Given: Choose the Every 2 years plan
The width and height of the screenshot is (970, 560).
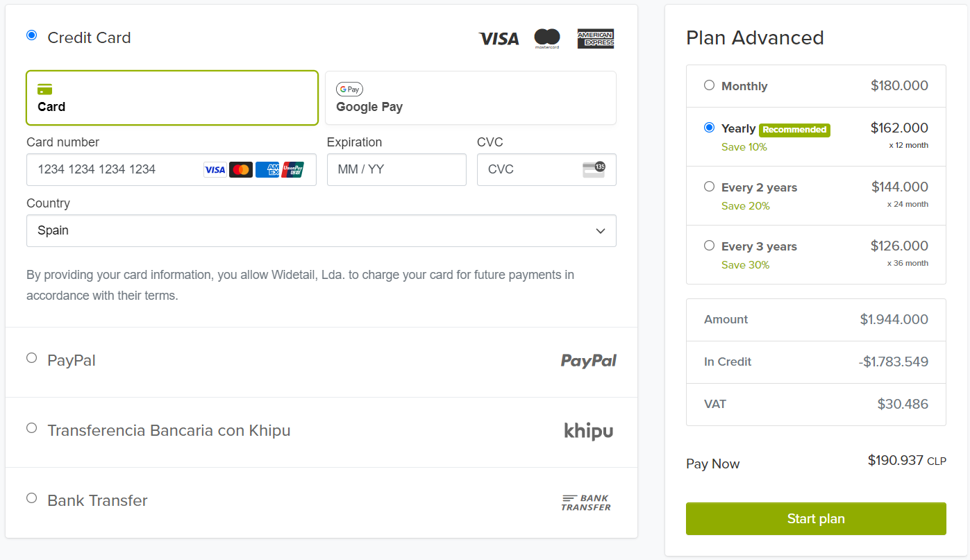Looking at the screenshot, I should click(709, 186).
